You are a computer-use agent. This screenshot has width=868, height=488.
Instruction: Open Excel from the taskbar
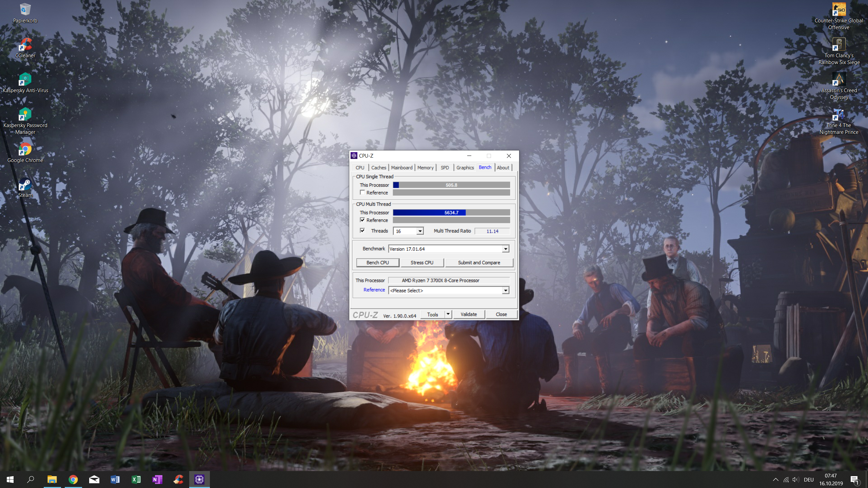[x=136, y=479]
